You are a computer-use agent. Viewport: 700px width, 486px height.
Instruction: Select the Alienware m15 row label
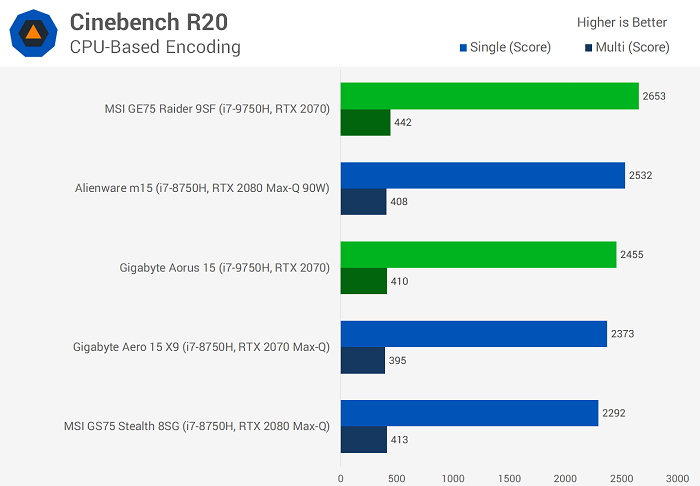[x=202, y=187]
